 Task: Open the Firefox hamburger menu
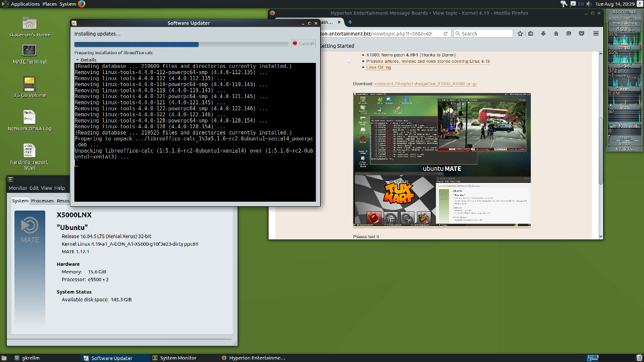[596, 34]
